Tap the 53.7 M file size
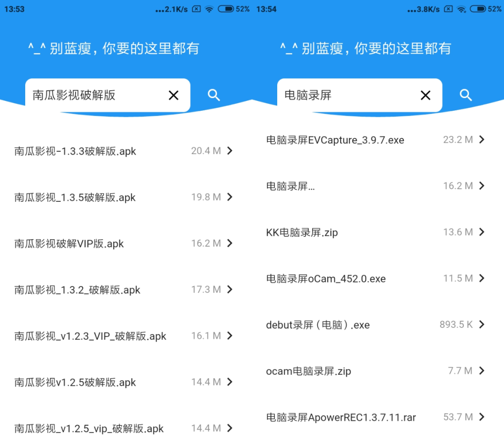 pyautogui.click(x=458, y=417)
